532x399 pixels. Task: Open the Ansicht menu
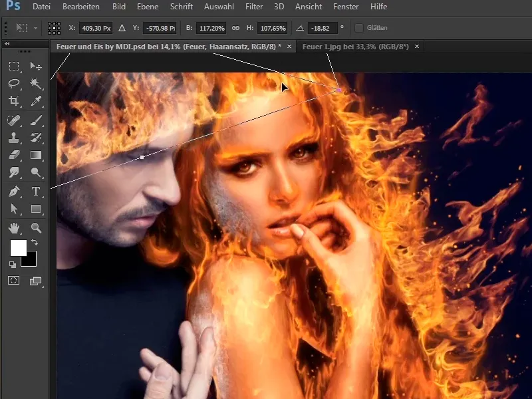(309, 7)
